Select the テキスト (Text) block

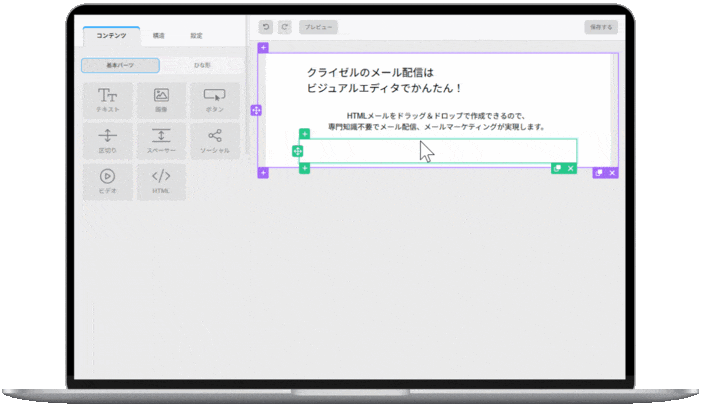pos(107,100)
